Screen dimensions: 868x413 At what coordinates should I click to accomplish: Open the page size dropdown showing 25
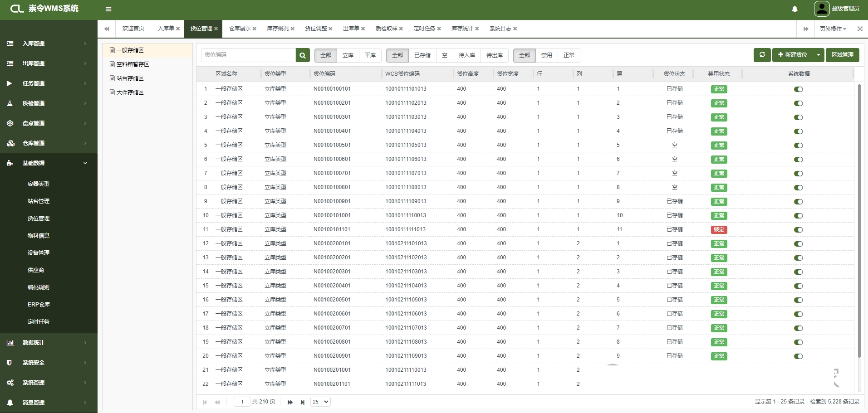pyautogui.click(x=320, y=402)
